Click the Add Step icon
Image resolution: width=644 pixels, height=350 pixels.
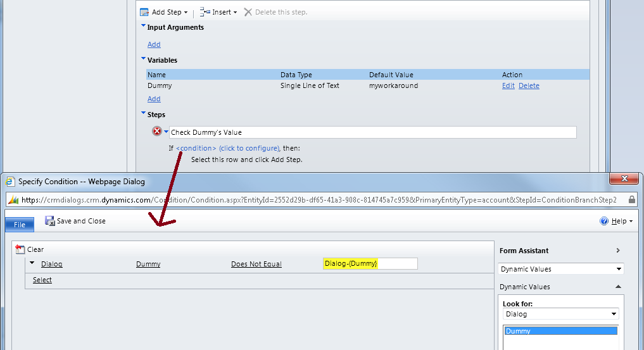click(144, 12)
